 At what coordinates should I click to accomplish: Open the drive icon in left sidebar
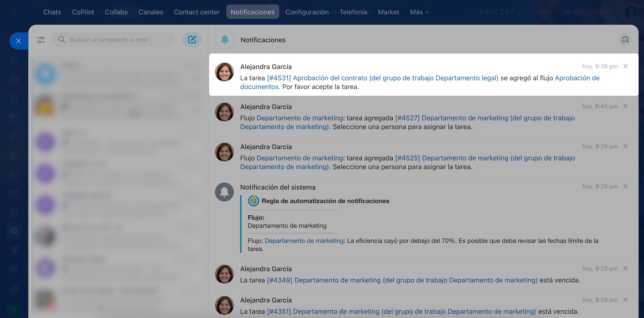tap(14, 174)
